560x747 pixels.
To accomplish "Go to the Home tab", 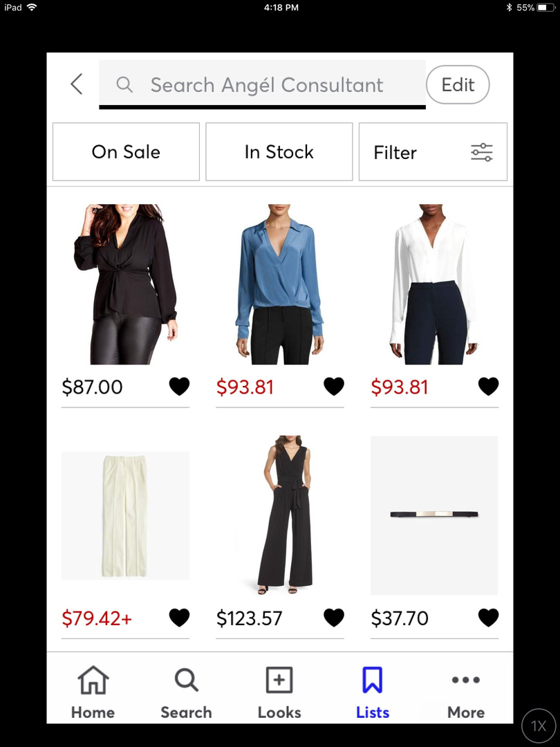I will click(93, 692).
